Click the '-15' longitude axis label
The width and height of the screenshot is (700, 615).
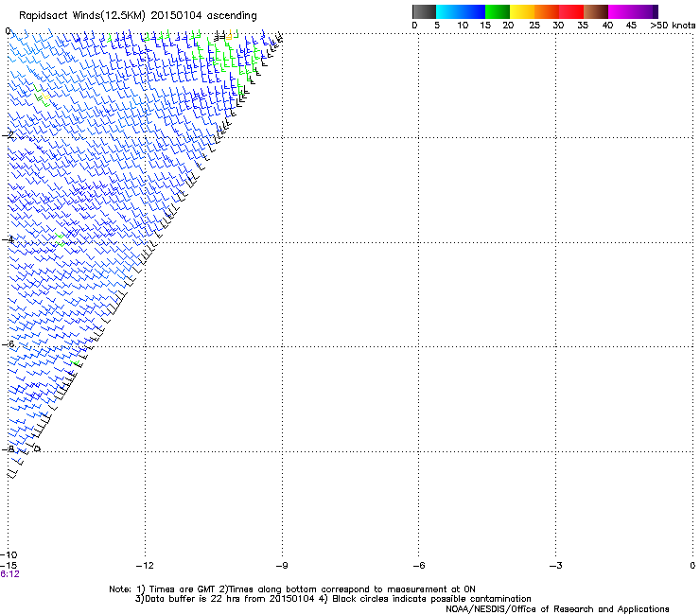coord(9,566)
